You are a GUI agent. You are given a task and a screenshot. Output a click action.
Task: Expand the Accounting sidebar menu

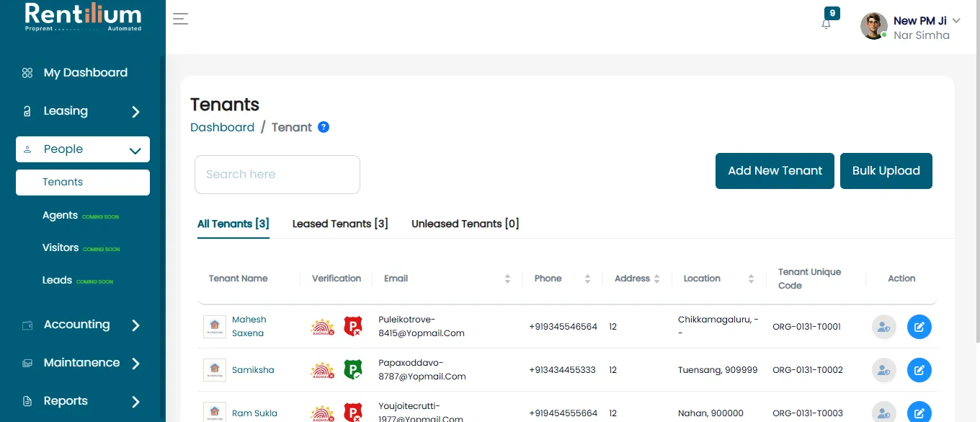click(83, 325)
